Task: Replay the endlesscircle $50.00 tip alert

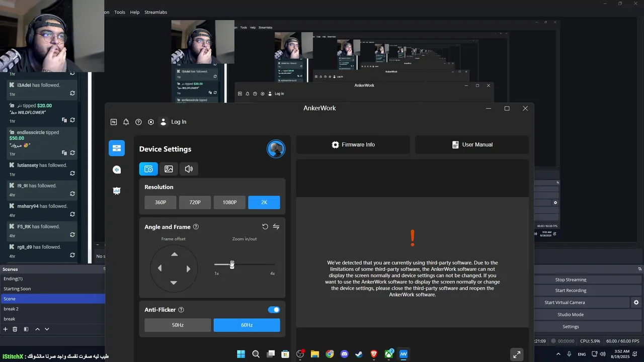Action: pos(72,153)
